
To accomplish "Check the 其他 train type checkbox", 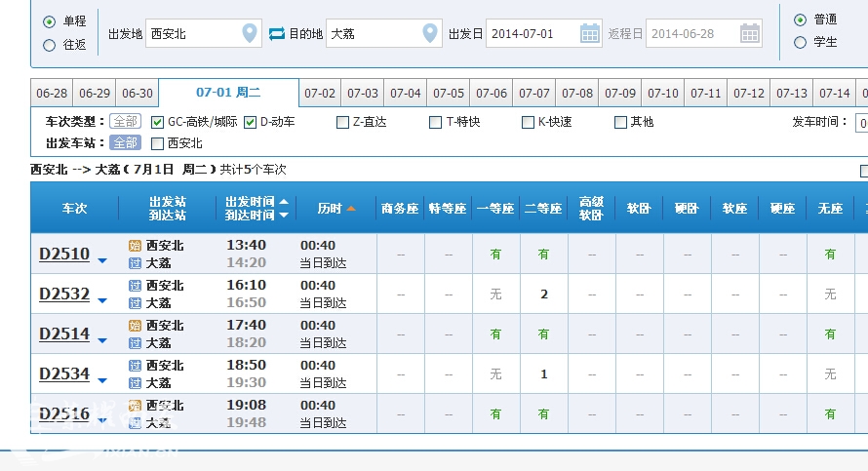I will coord(620,122).
